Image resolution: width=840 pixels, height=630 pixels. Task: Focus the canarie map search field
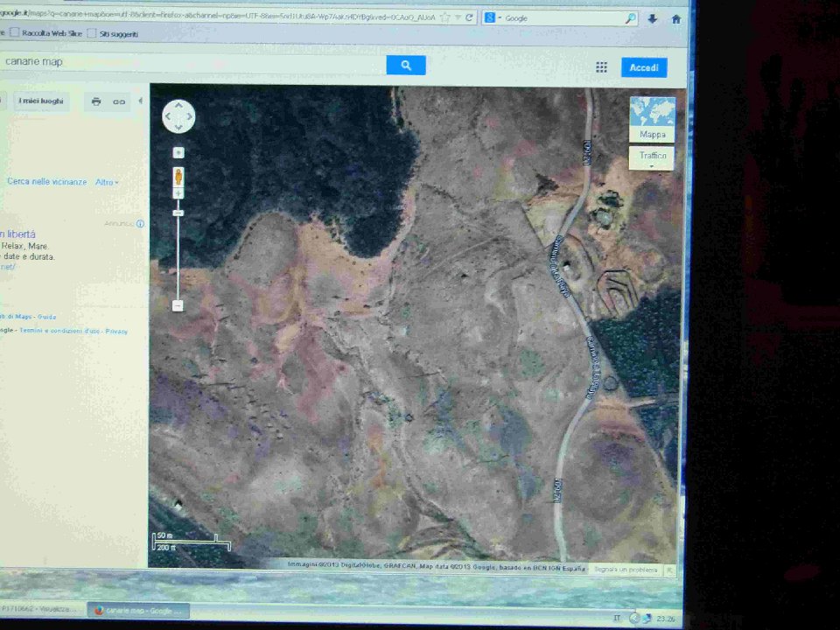pos(192,62)
